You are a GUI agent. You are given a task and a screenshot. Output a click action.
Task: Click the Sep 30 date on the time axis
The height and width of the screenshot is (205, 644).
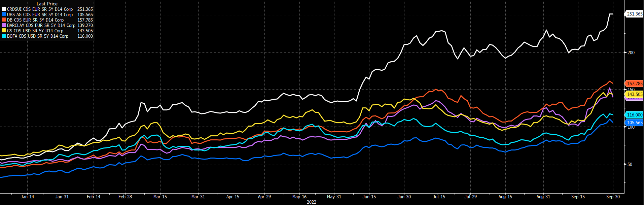point(613,197)
